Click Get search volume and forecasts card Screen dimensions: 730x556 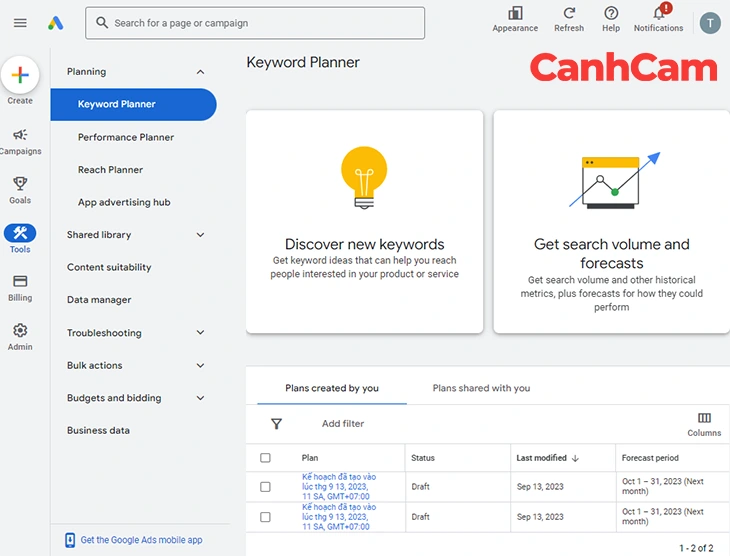tap(611, 222)
